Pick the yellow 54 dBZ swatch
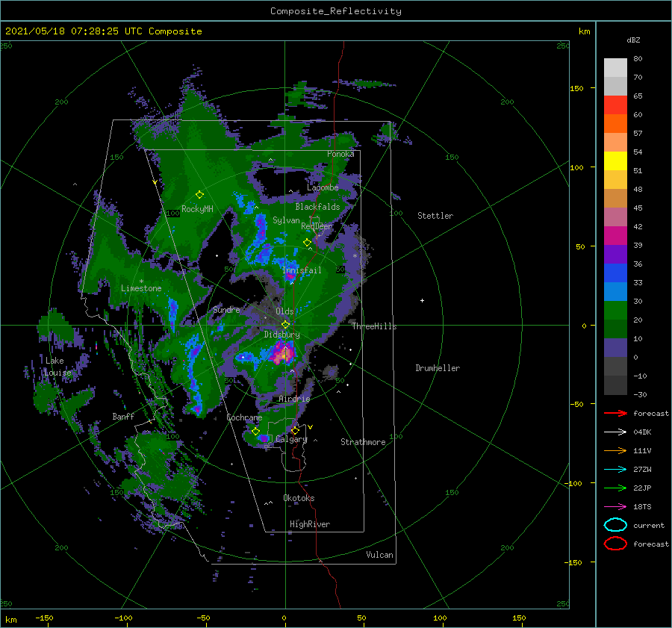This screenshot has width=672, height=628. [x=615, y=161]
